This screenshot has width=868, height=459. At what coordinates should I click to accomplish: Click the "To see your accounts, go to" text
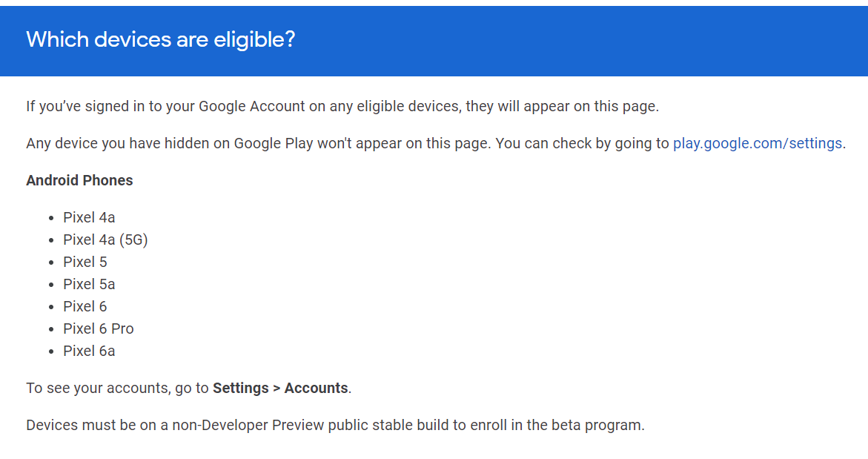pyautogui.click(x=117, y=388)
